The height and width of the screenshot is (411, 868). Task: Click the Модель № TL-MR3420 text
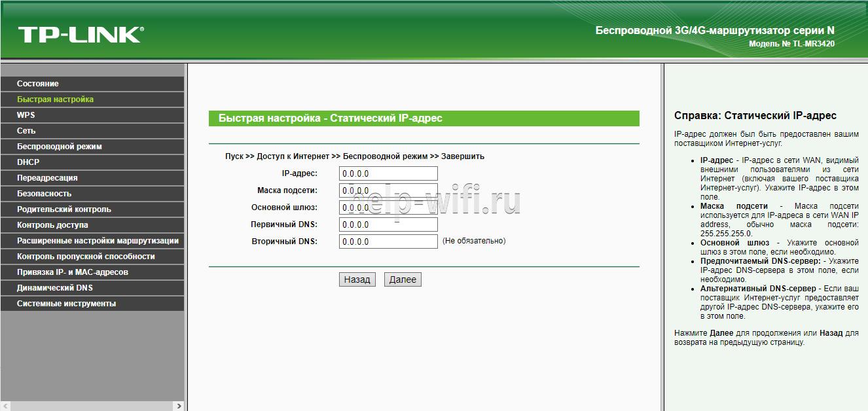(791, 44)
